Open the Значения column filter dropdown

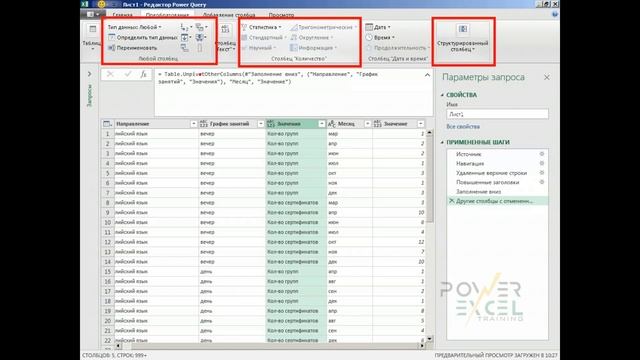(322, 124)
